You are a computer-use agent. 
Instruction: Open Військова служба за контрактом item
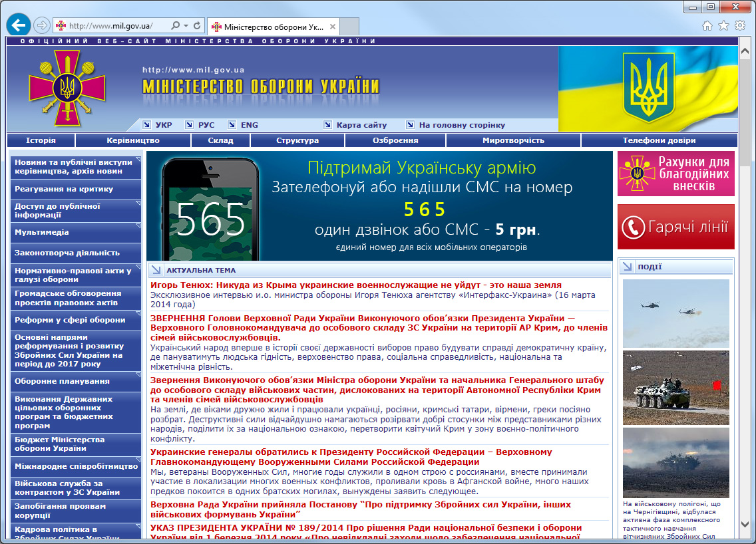click(76, 488)
